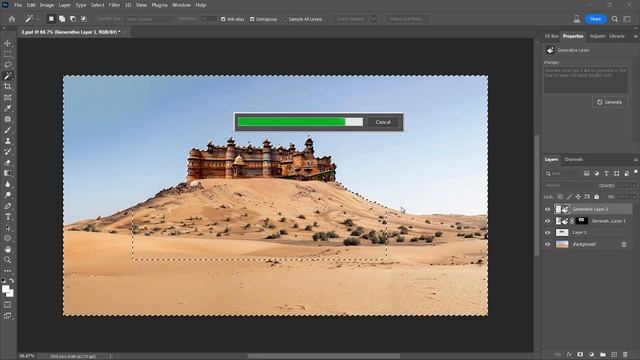This screenshot has height=360, width=640.
Task: Select the Eyedropper tool
Action: coord(7,108)
